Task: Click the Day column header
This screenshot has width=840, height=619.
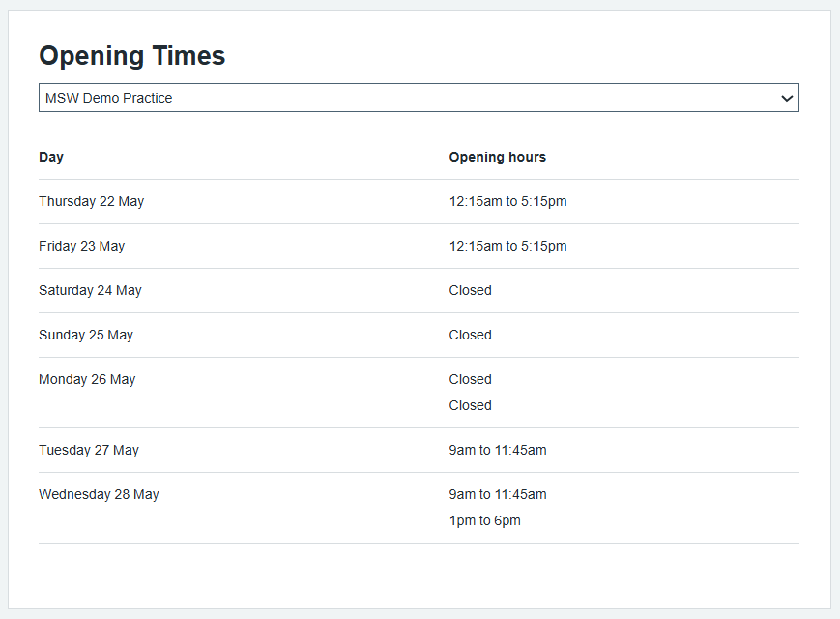Action: [x=51, y=157]
